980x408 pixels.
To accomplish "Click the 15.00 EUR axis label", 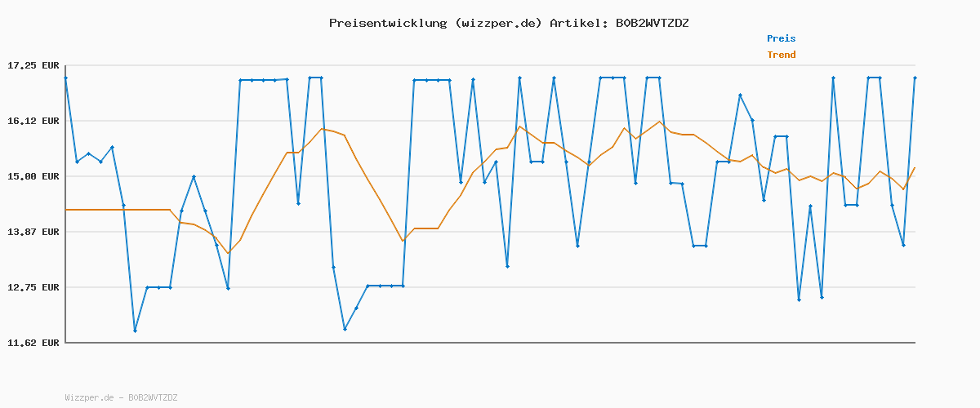I will 33,176.
